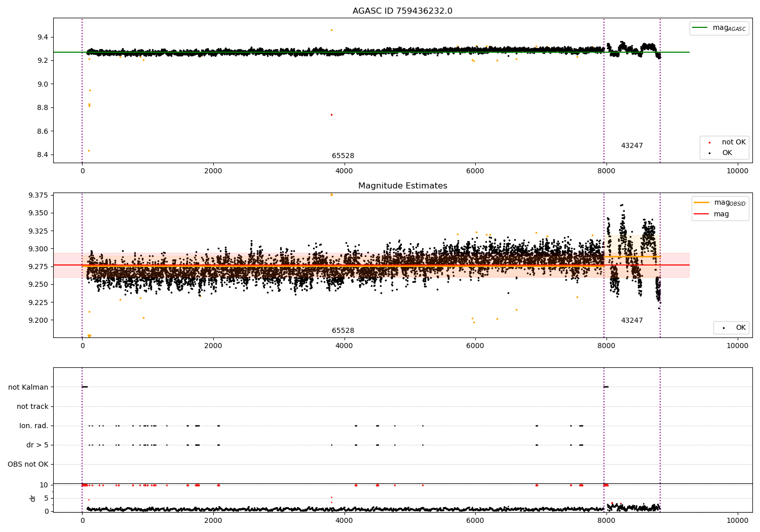
Task: Click the 9.4 tick label on top plot
Action: (x=43, y=37)
